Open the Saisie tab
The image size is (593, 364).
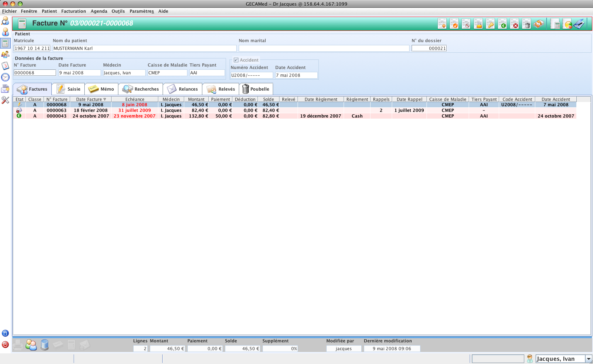(68, 89)
